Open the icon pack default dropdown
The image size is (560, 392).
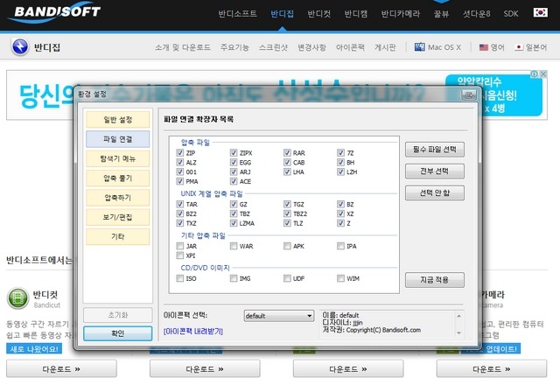[279, 316]
